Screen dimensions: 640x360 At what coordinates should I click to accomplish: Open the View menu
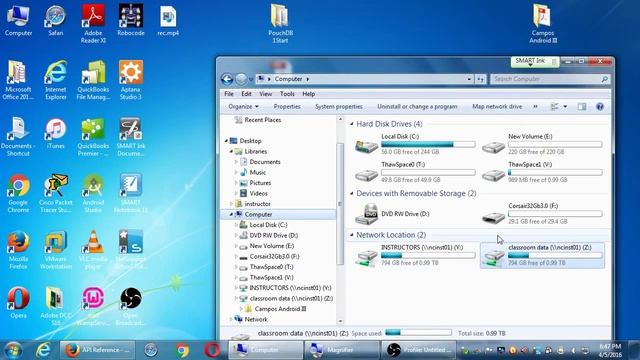265,94
